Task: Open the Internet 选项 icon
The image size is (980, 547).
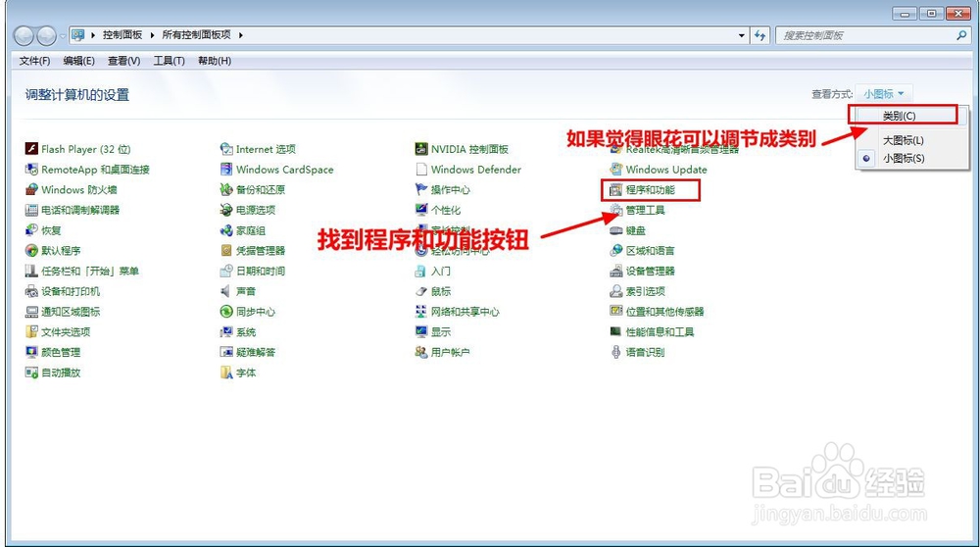Action: tap(226, 149)
